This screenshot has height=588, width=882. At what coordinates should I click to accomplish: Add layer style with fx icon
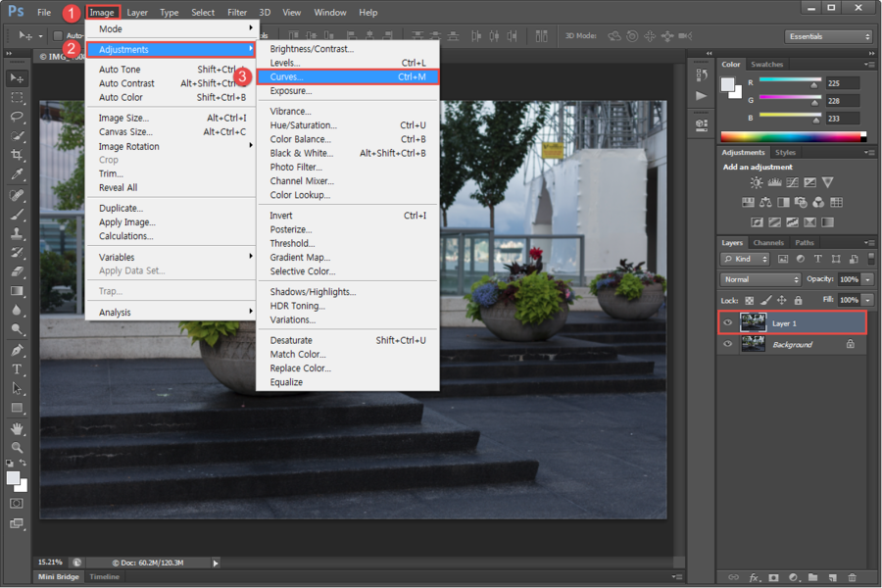756,577
